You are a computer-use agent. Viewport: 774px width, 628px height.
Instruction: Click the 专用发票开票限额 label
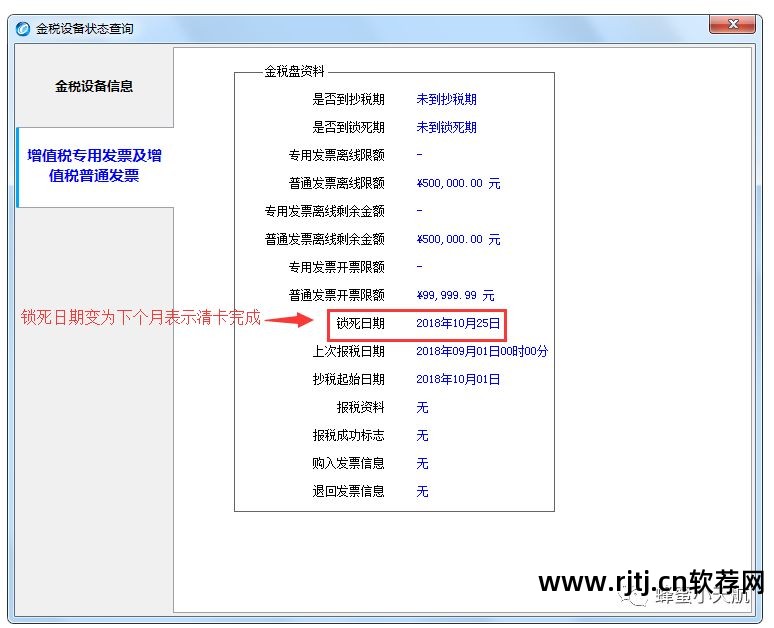[336, 267]
